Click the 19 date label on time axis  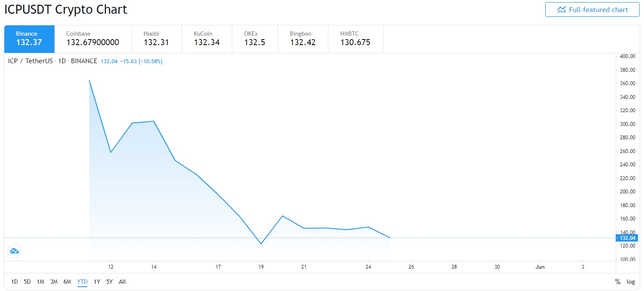click(261, 267)
